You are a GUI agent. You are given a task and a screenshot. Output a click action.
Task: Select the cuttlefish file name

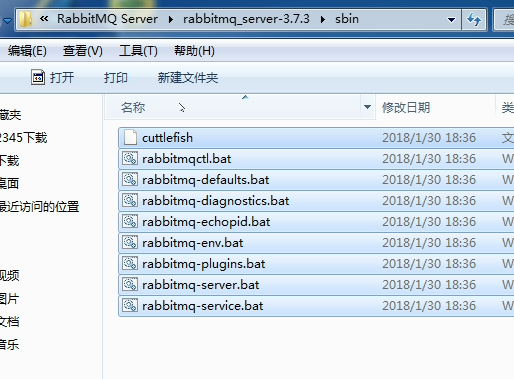pos(167,138)
